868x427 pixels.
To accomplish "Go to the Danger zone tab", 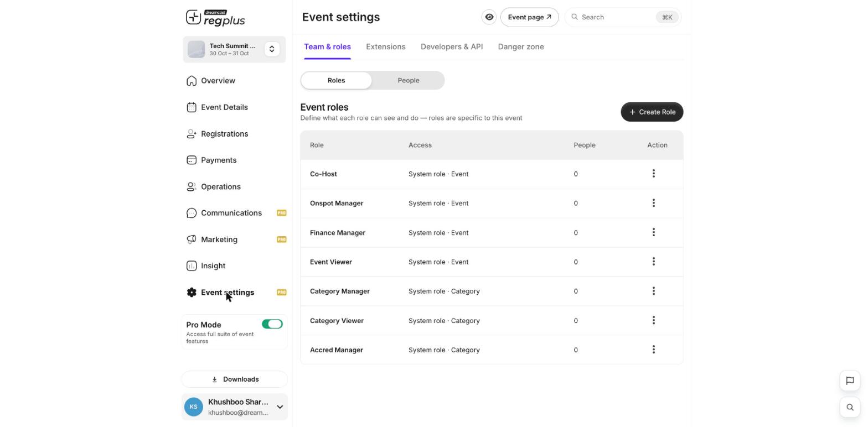I will pos(521,47).
